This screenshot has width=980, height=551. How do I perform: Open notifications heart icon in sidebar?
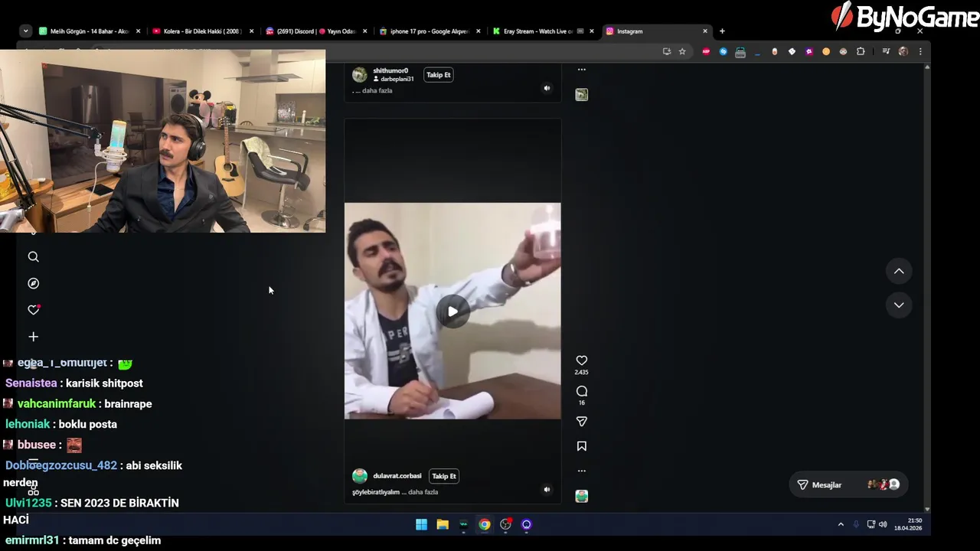33,310
